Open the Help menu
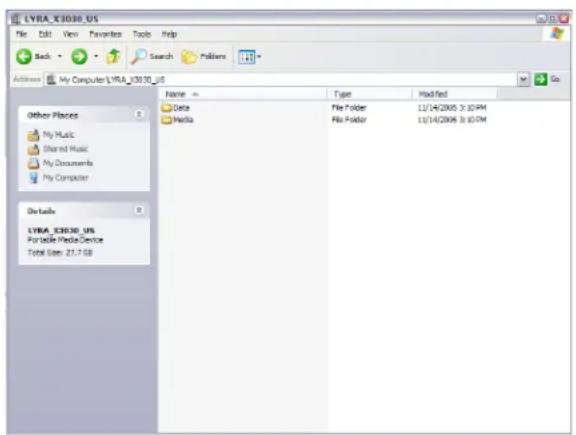Image resolution: width=576 pixels, height=435 pixels. point(169,34)
